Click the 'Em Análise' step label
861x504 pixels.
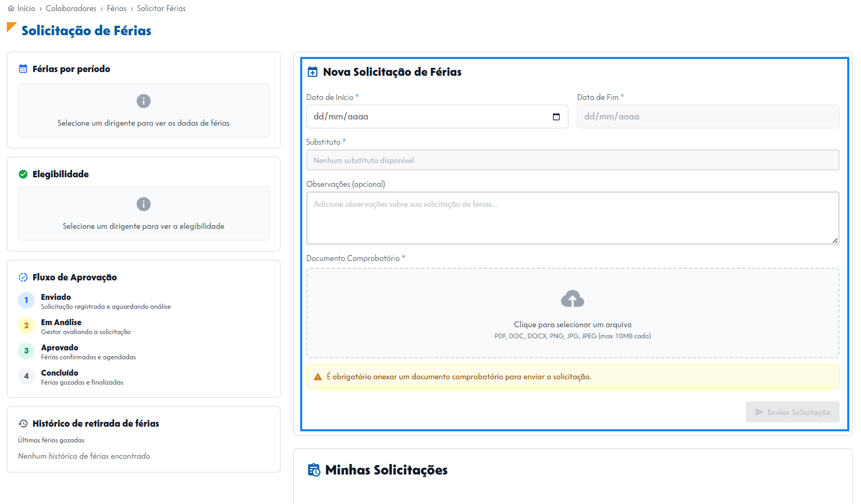[61, 322]
